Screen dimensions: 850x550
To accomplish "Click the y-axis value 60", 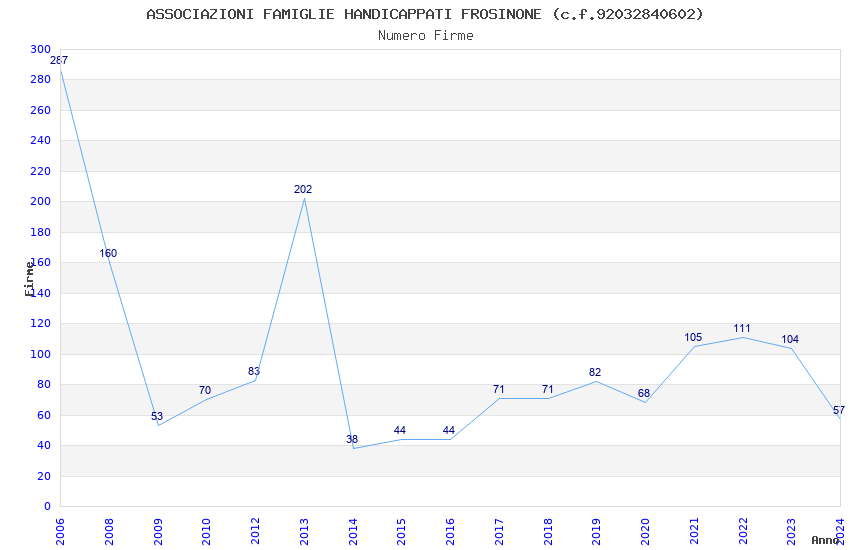I will [43, 415].
